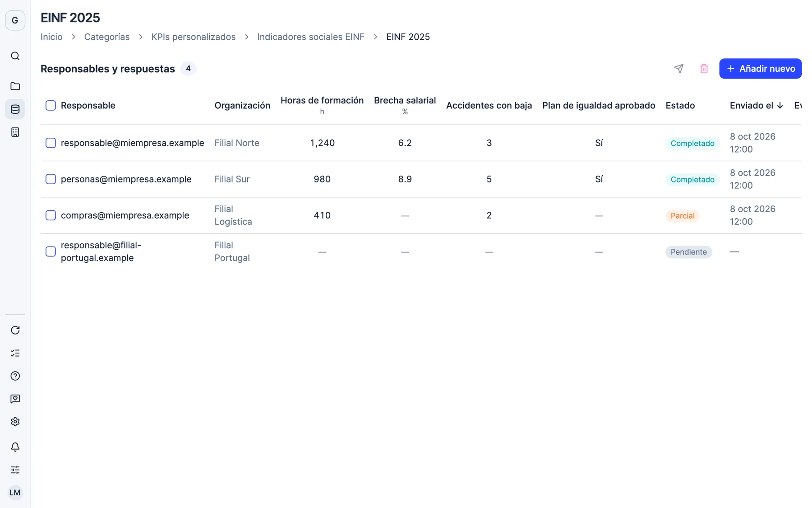This screenshot has width=812, height=508.
Task: Click the Plan de igualdad aprobado header
Action: pos(599,106)
